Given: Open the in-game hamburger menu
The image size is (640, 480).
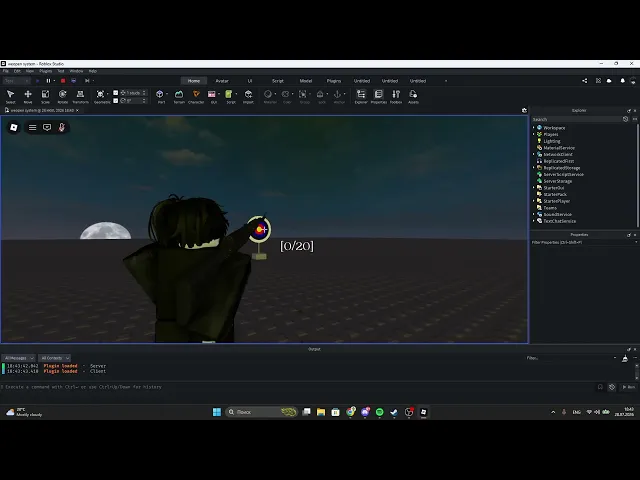Looking at the screenshot, I should click(x=32, y=127).
